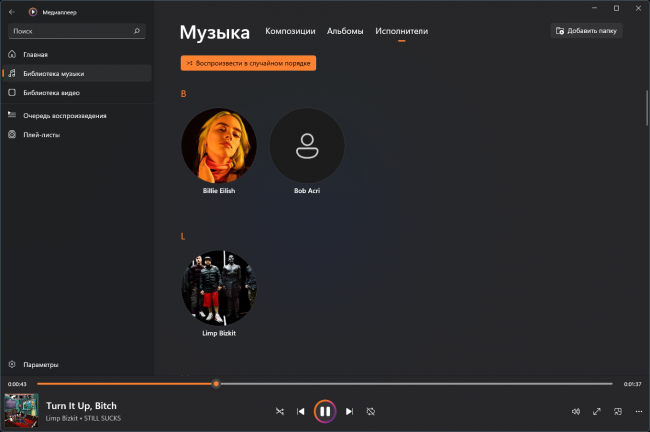Click the Bob Acri name label
650x432 pixels.
pos(307,191)
